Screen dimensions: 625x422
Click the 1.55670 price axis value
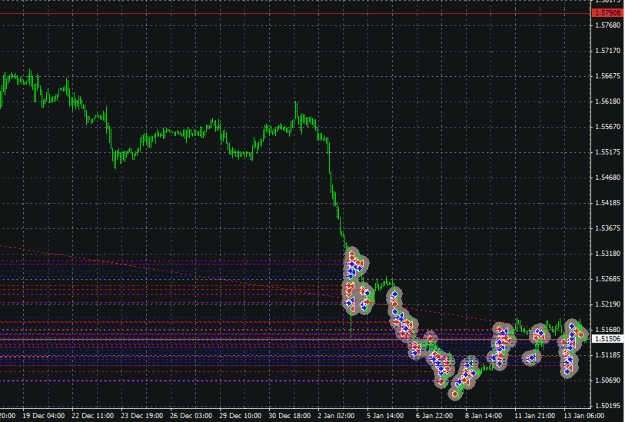tap(608, 126)
